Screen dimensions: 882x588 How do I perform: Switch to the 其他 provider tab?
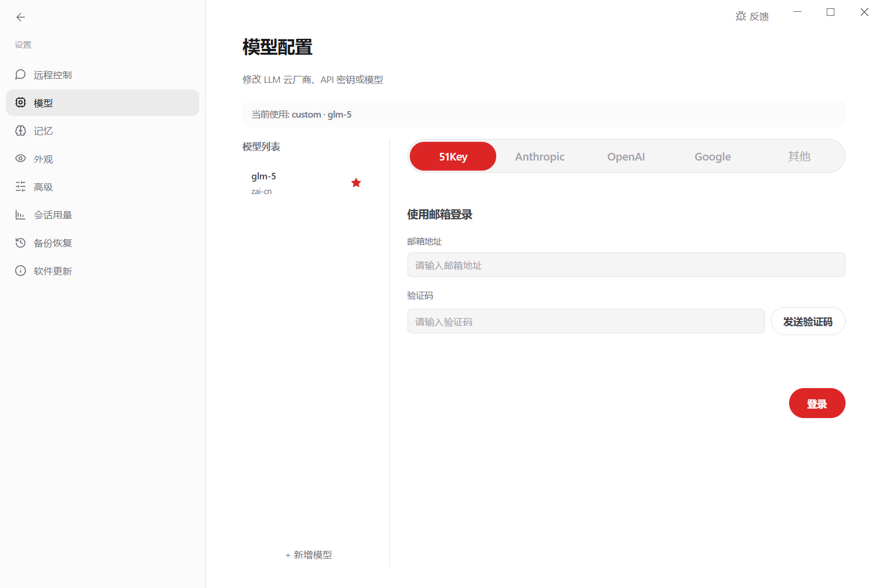tap(799, 156)
